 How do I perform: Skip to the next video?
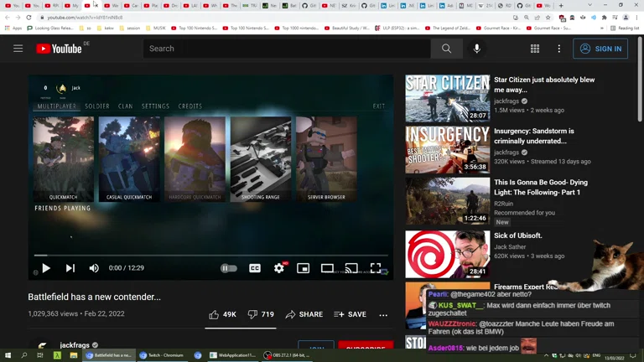click(70, 268)
